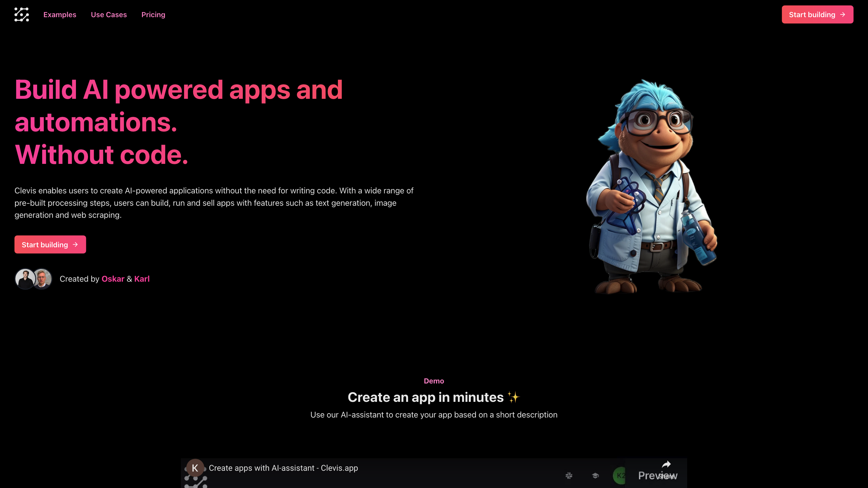Image resolution: width=868 pixels, height=488 pixels.
Task: Open the Examples nav link
Action: click(x=60, y=15)
